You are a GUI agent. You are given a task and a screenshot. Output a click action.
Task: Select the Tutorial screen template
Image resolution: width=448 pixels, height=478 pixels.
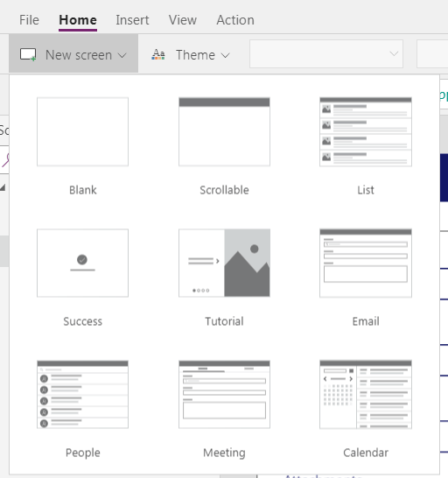[x=224, y=263]
